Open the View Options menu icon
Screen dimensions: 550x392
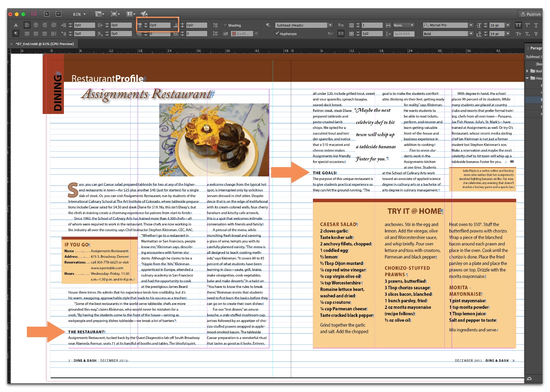point(99,14)
